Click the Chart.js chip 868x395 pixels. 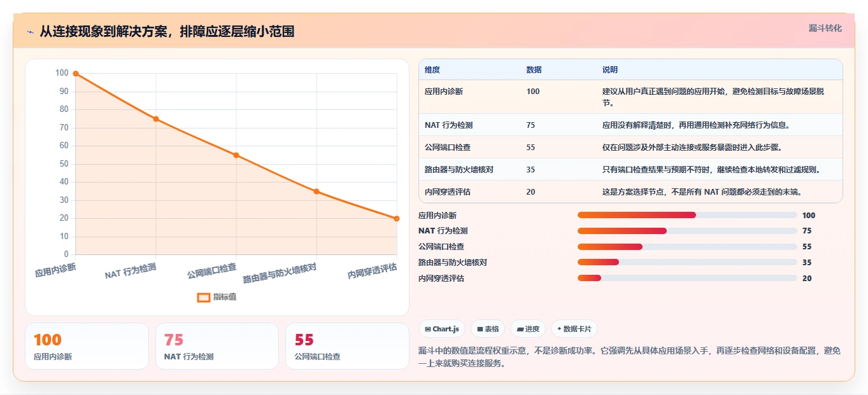[x=441, y=329]
